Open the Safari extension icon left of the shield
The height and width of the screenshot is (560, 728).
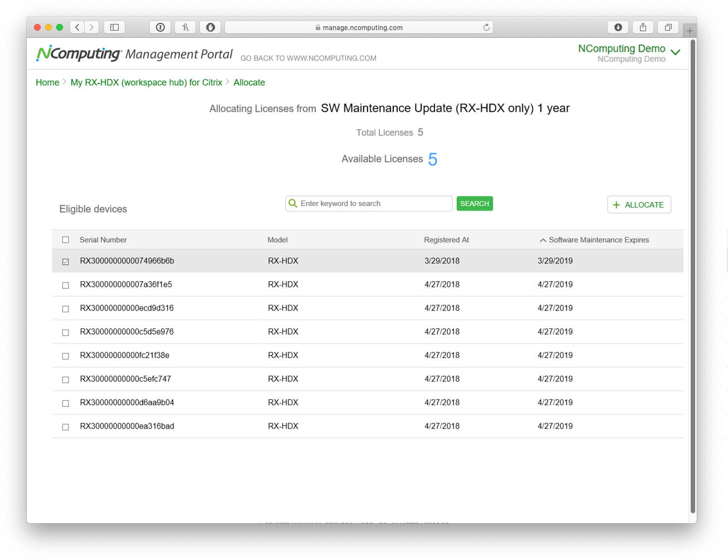tap(185, 27)
